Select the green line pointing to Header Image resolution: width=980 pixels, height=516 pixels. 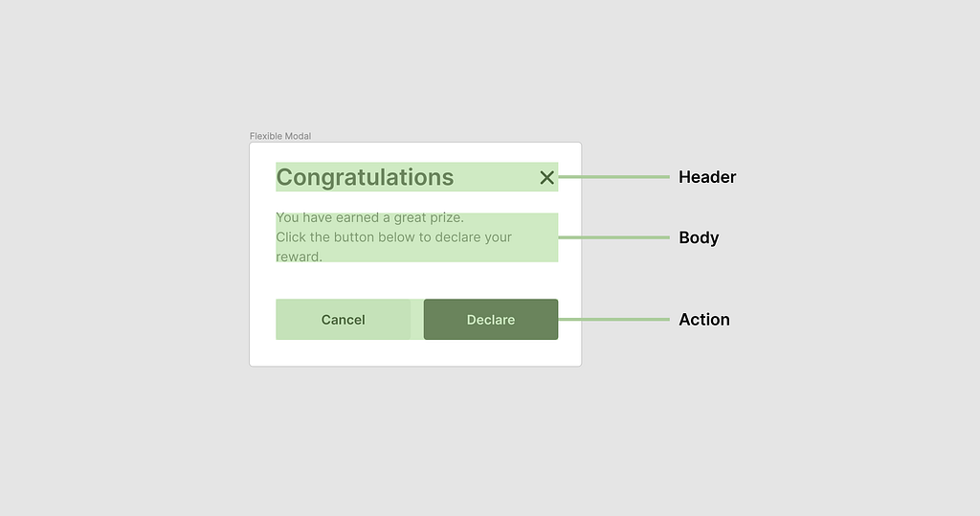[612, 177]
